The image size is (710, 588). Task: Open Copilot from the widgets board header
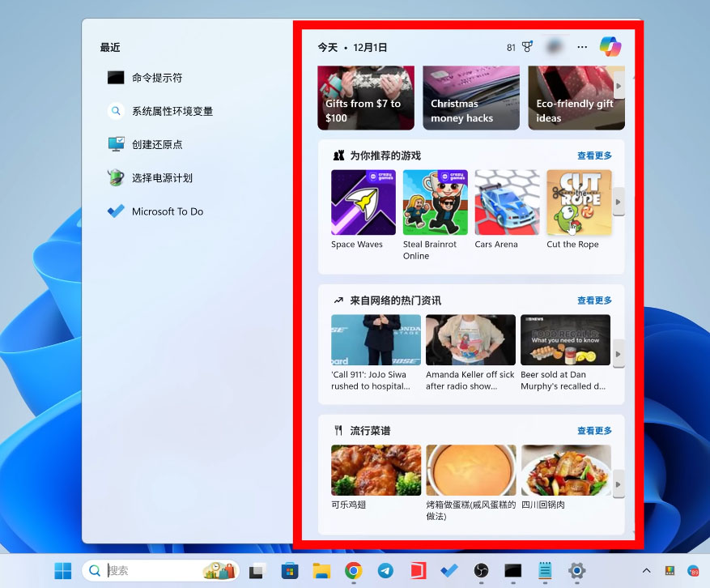pos(610,46)
